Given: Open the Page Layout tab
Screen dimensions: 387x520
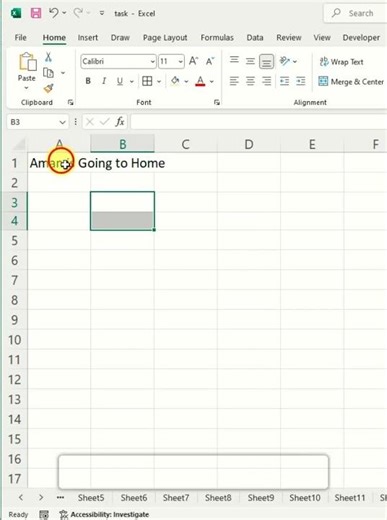Looking at the screenshot, I should click(x=165, y=37).
